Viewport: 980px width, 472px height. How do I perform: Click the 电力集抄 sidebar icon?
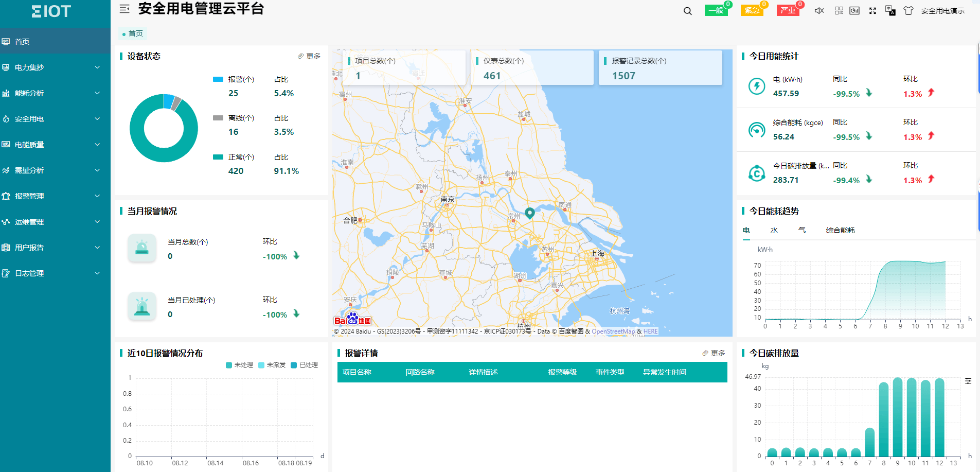[6, 67]
